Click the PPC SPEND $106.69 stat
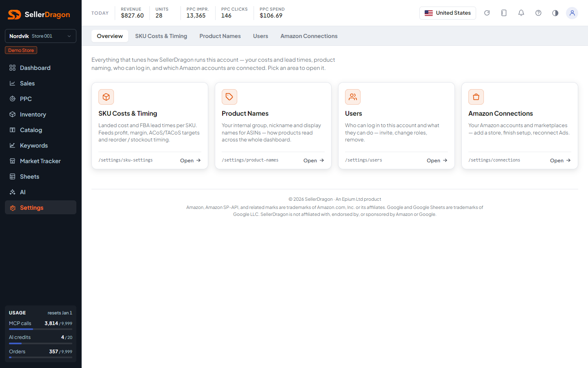The height and width of the screenshot is (368, 588). coord(272,13)
